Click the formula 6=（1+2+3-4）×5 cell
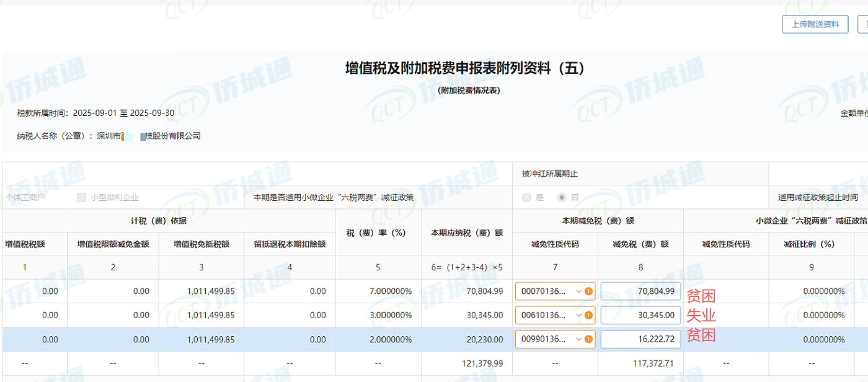 [467, 267]
